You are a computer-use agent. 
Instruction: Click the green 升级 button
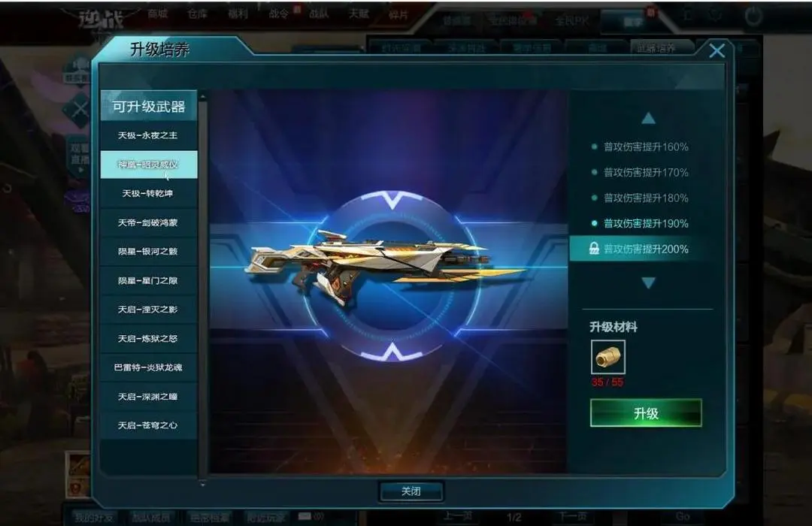coord(646,413)
